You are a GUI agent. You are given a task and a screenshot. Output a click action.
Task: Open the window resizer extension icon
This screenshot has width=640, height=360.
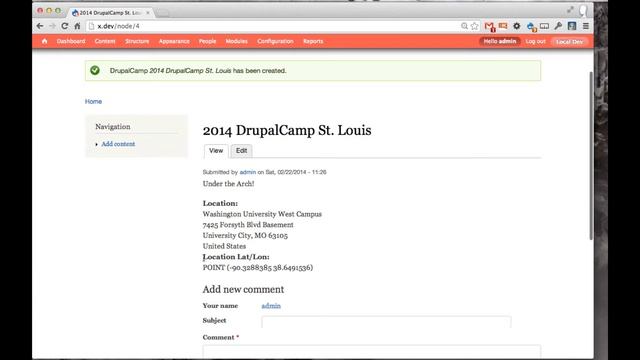(544, 26)
